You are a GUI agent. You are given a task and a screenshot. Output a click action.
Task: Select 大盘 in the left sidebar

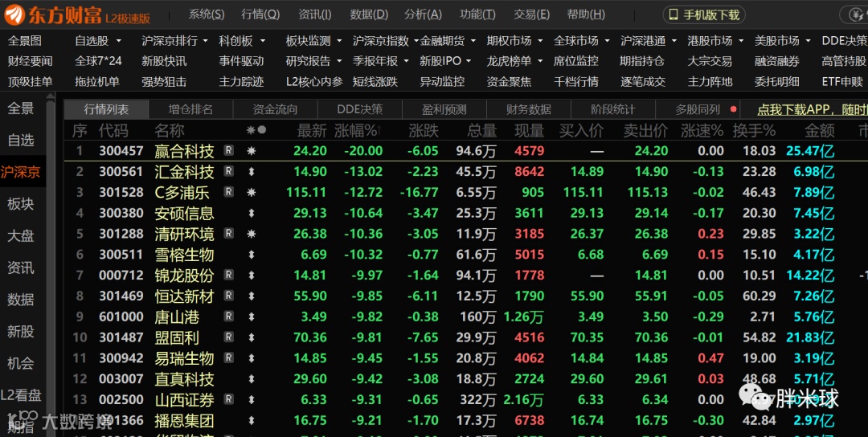tap(20, 236)
